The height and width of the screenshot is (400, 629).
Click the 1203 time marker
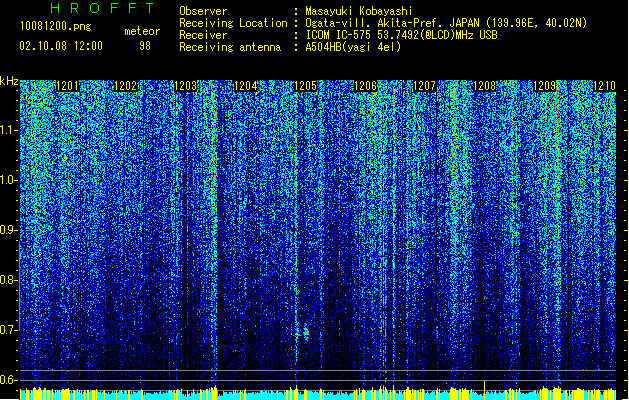[186, 86]
